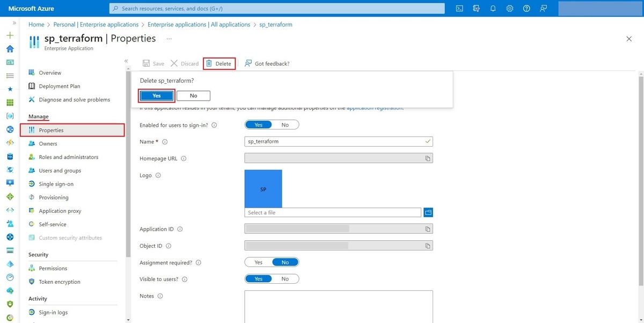Switch Assignment required to Yes
Viewport: 644px width, 323px height.
[259, 262]
